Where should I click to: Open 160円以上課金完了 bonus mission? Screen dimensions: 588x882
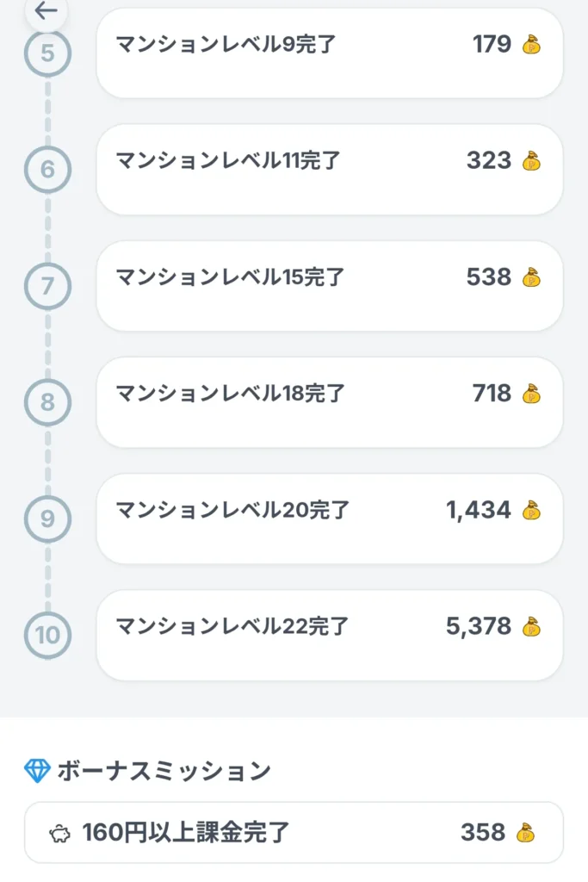[x=294, y=833]
